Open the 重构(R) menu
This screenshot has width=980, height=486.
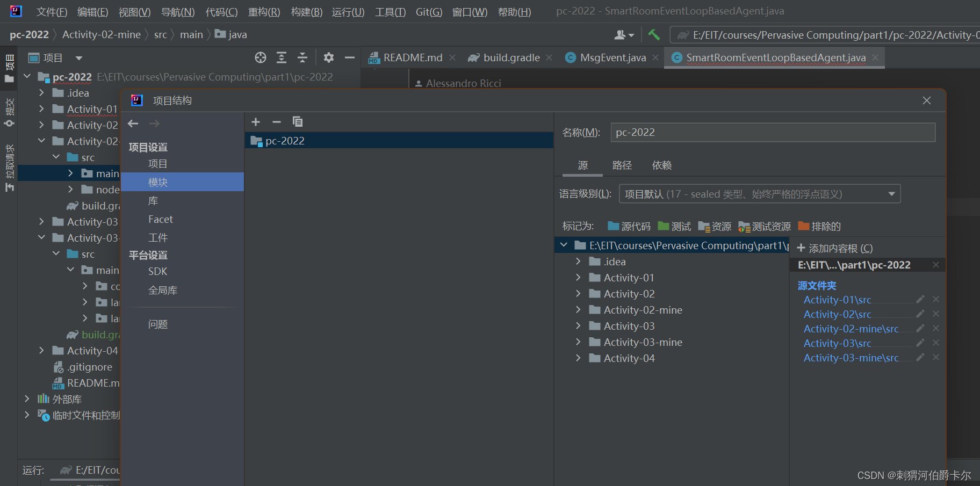pyautogui.click(x=264, y=12)
